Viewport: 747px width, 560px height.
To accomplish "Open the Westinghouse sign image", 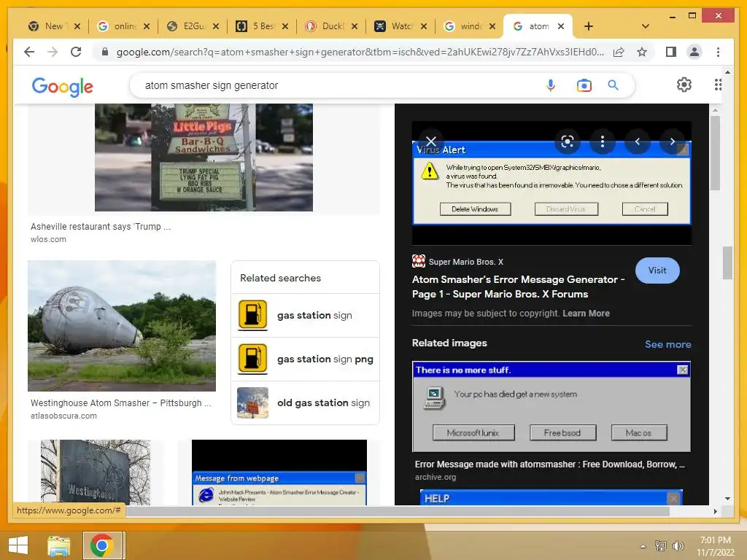I will pyautogui.click(x=96, y=472).
